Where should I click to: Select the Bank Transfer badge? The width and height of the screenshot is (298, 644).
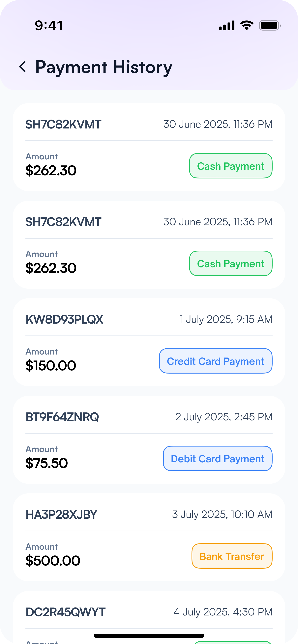click(x=232, y=556)
